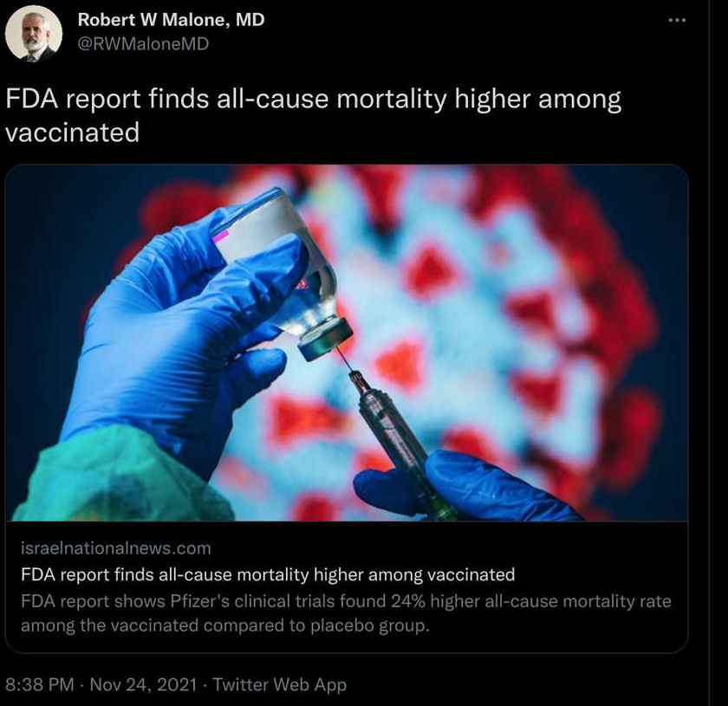Image resolution: width=728 pixels, height=706 pixels.
Task: Open the Twitter Web App source label
Action: pyautogui.click(x=279, y=684)
